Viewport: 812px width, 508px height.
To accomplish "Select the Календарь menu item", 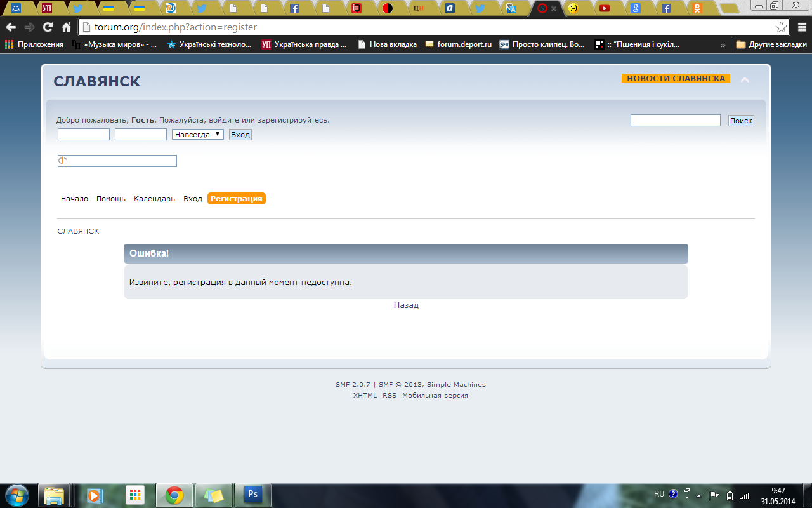I will pos(154,199).
